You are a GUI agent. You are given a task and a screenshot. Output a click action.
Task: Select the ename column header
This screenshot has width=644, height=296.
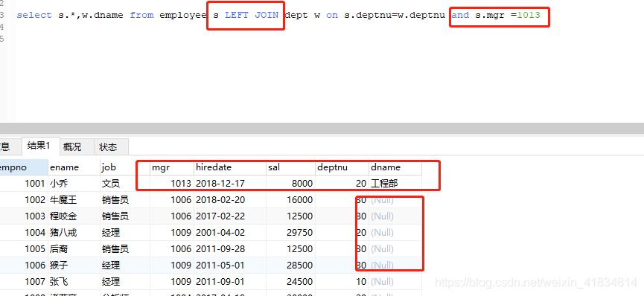point(74,167)
